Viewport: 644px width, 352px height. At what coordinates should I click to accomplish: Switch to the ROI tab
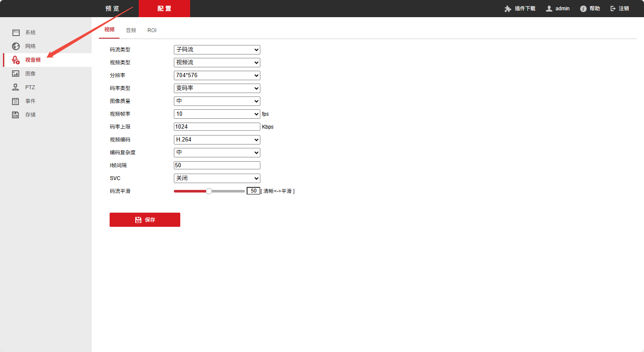click(x=152, y=30)
